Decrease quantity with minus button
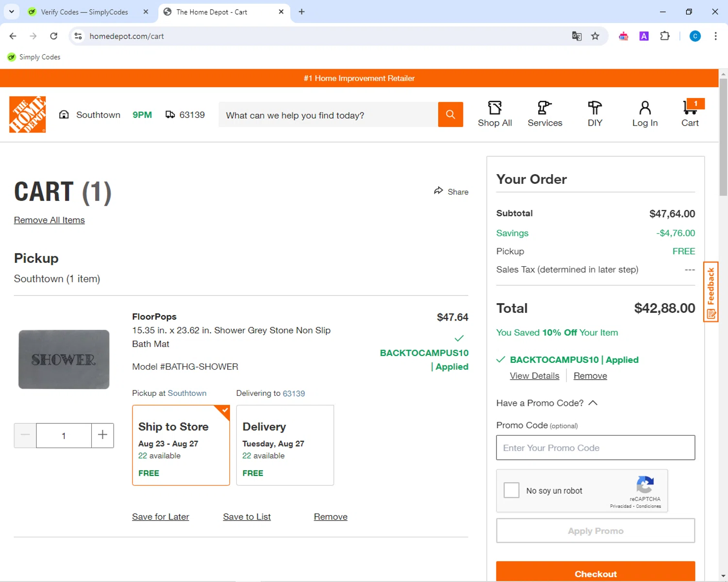The image size is (728, 582). [25, 435]
